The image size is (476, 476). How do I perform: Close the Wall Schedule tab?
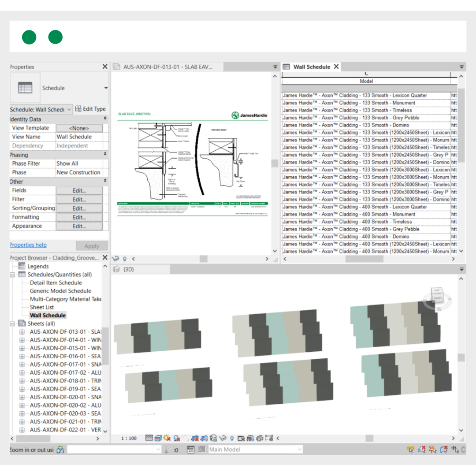(336, 67)
